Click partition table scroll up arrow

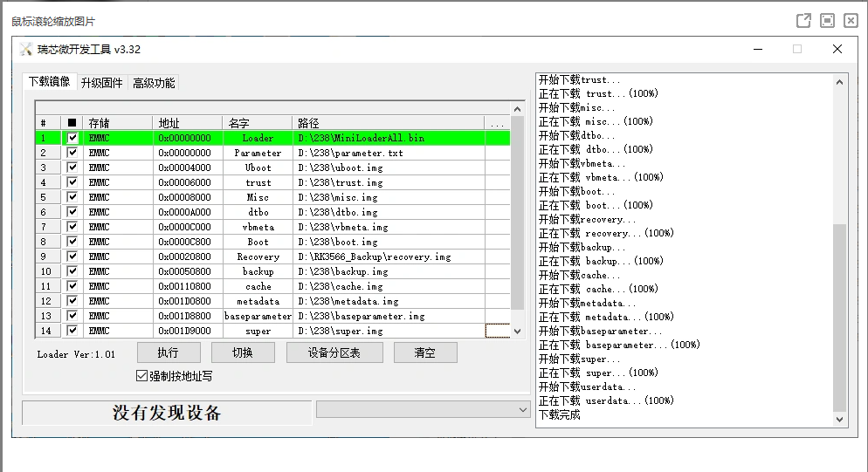click(517, 109)
